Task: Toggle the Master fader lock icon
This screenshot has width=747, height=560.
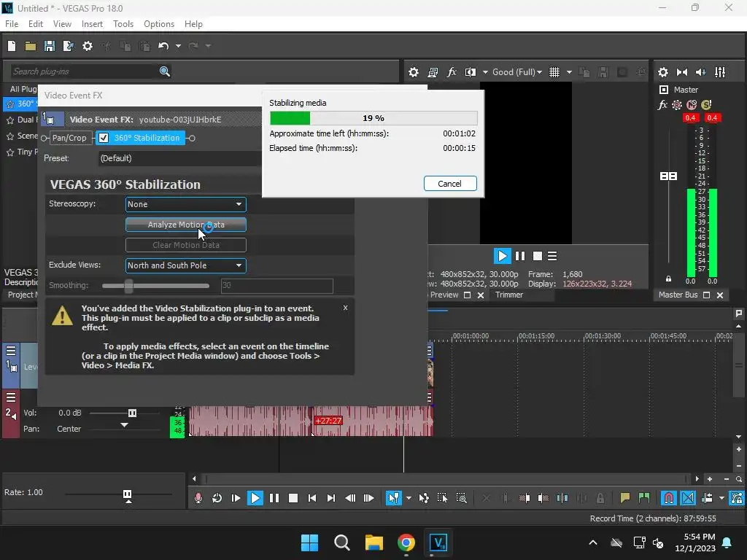Action: (668, 279)
